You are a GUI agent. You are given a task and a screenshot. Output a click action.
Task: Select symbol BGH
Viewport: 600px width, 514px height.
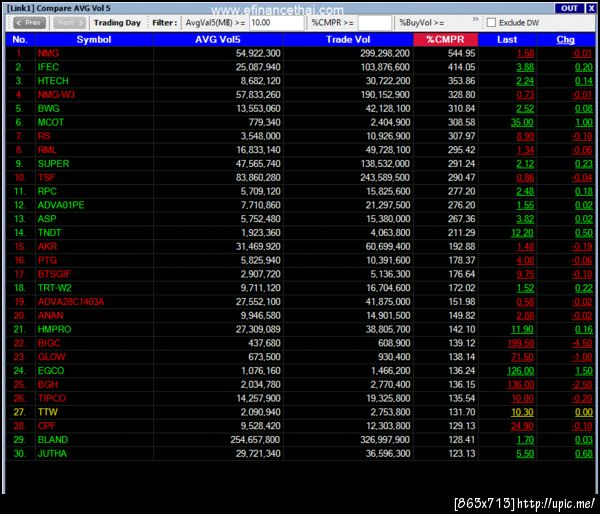48,384
